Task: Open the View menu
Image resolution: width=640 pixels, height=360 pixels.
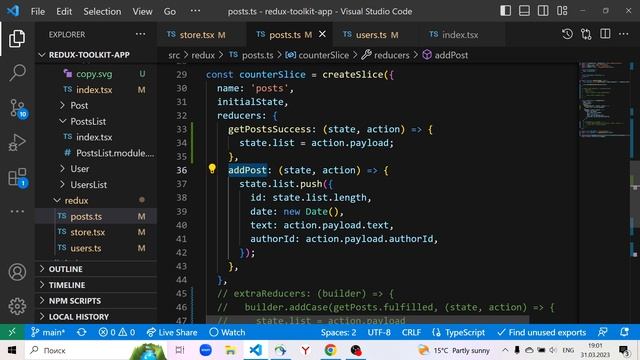Action: click(x=142, y=11)
